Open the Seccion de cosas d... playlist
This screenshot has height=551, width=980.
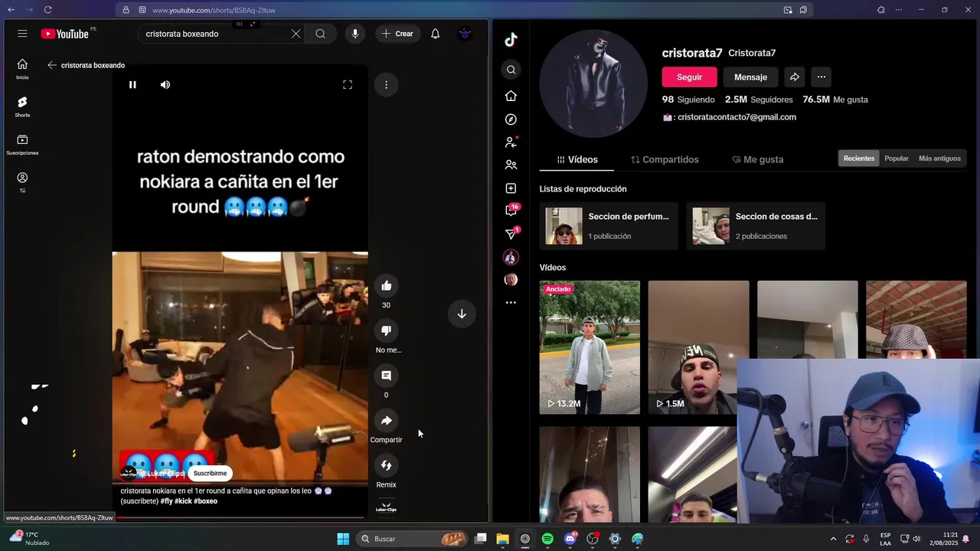(756, 226)
